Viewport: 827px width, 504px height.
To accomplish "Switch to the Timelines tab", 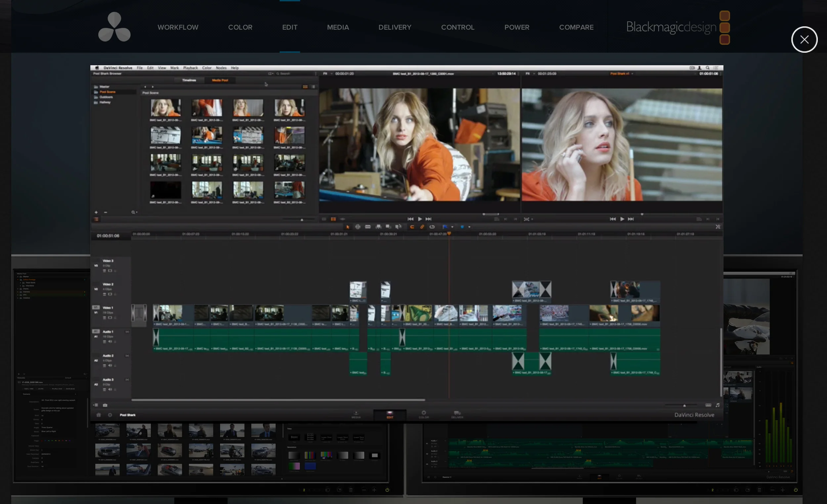I will [x=189, y=81].
